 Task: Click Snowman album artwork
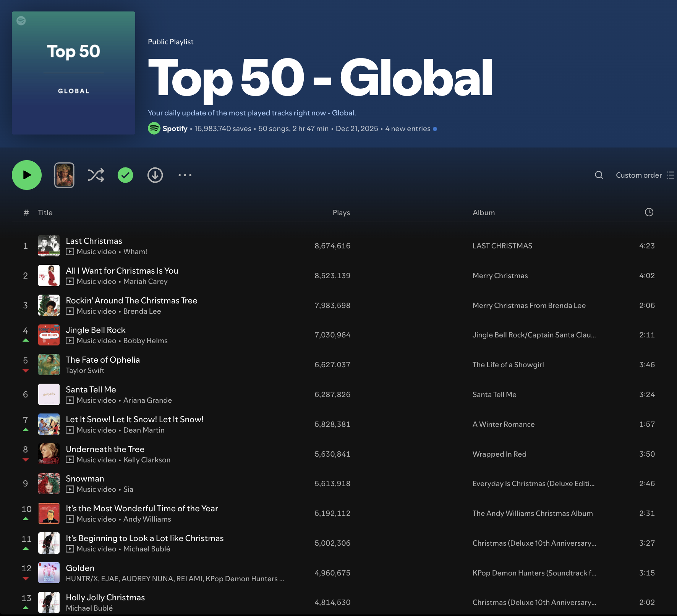tap(49, 483)
